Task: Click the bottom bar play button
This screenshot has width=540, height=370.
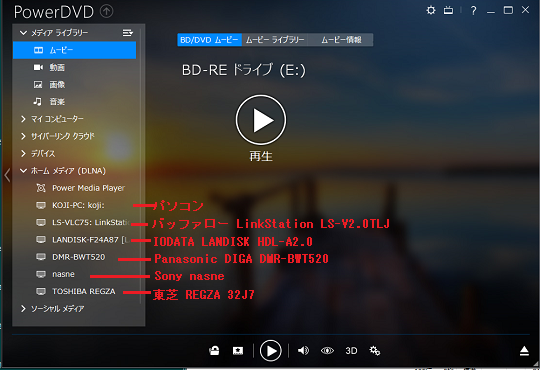Action: 270,351
